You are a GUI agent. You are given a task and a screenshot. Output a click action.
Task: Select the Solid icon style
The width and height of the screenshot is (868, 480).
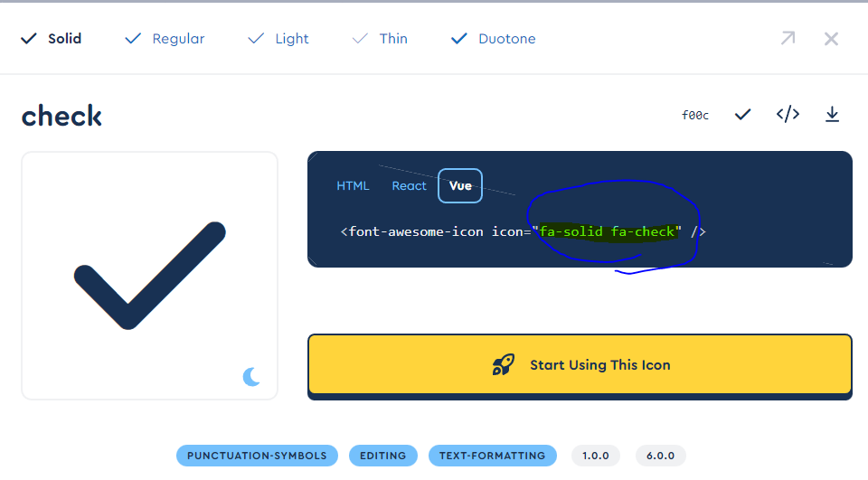tap(51, 39)
